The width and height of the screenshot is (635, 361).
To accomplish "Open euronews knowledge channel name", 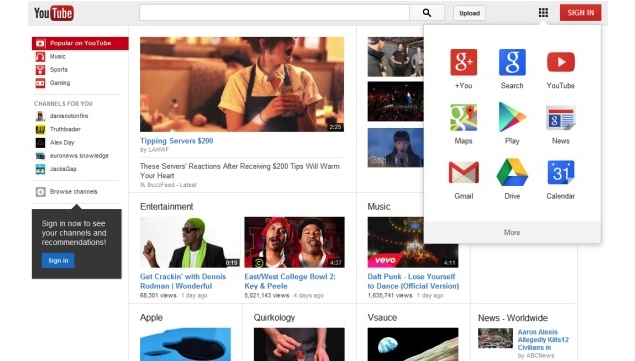I will pos(79,156).
